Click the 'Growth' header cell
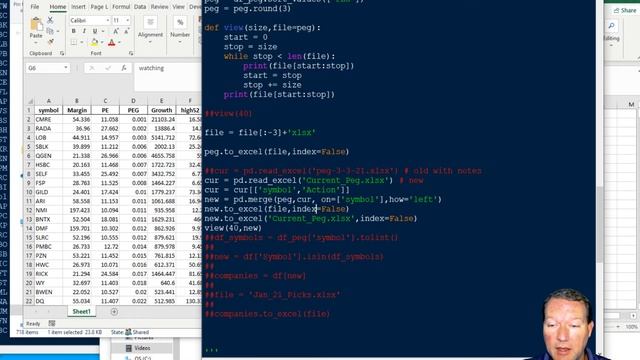This screenshot has height=360, width=640. 162,110
